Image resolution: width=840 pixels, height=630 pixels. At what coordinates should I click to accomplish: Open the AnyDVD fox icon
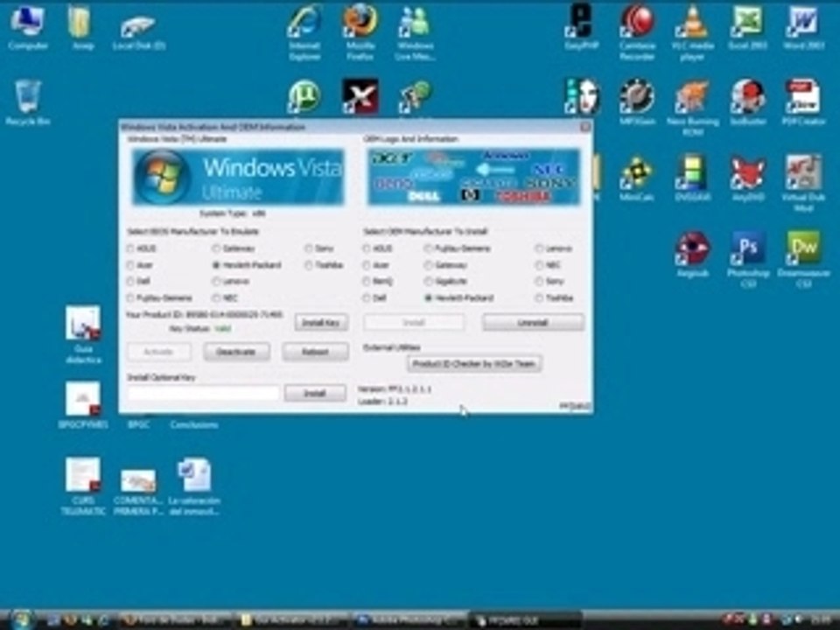click(x=747, y=178)
